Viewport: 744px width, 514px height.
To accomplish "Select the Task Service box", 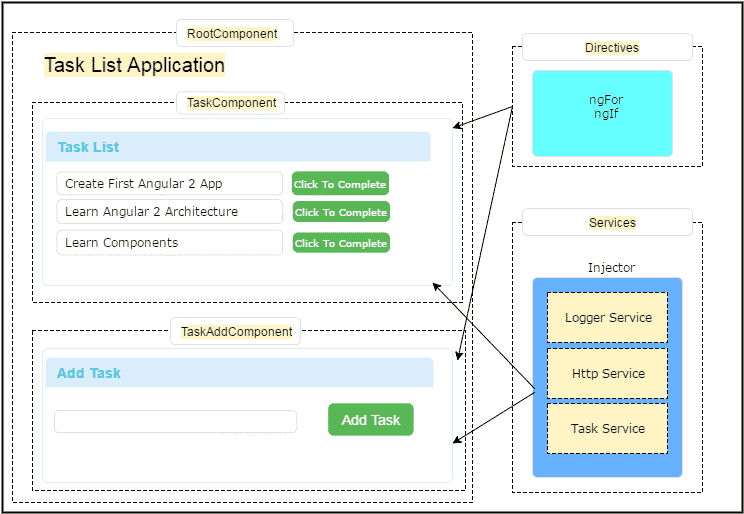I will [x=608, y=428].
